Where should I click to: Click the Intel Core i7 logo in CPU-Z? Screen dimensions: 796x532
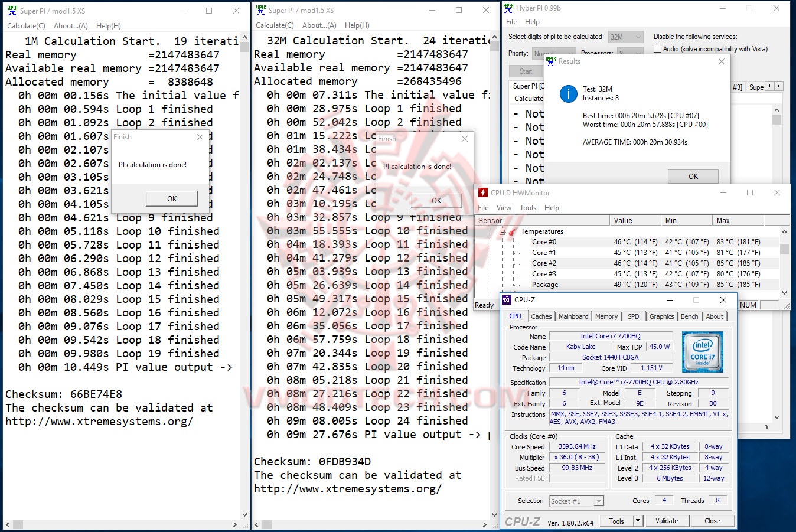pyautogui.click(x=702, y=352)
